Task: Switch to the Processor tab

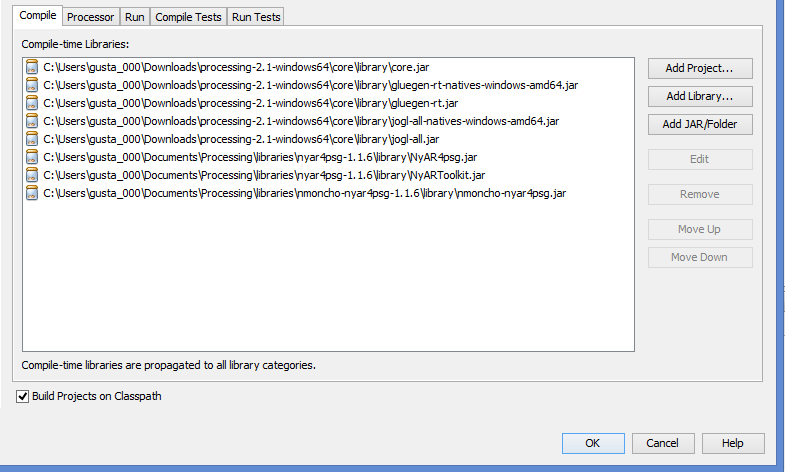Action: pos(92,17)
